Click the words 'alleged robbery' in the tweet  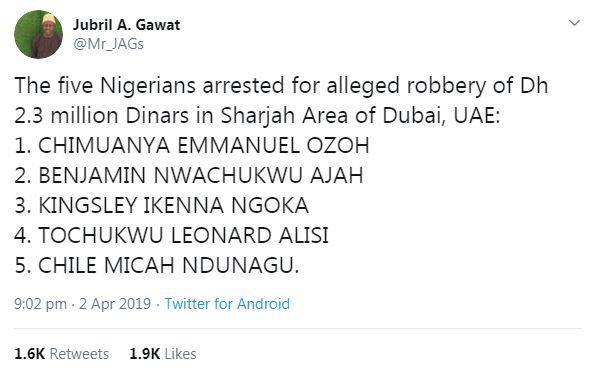click(407, 86)
